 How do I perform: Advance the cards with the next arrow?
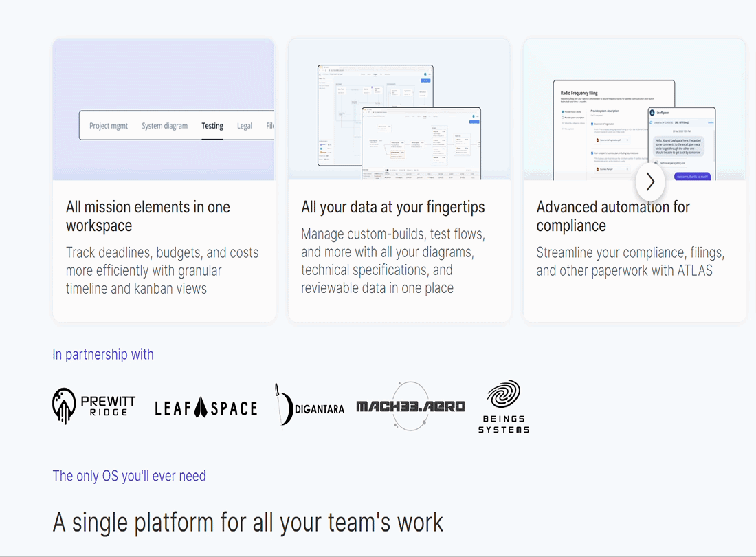click(x=650, y=182)
